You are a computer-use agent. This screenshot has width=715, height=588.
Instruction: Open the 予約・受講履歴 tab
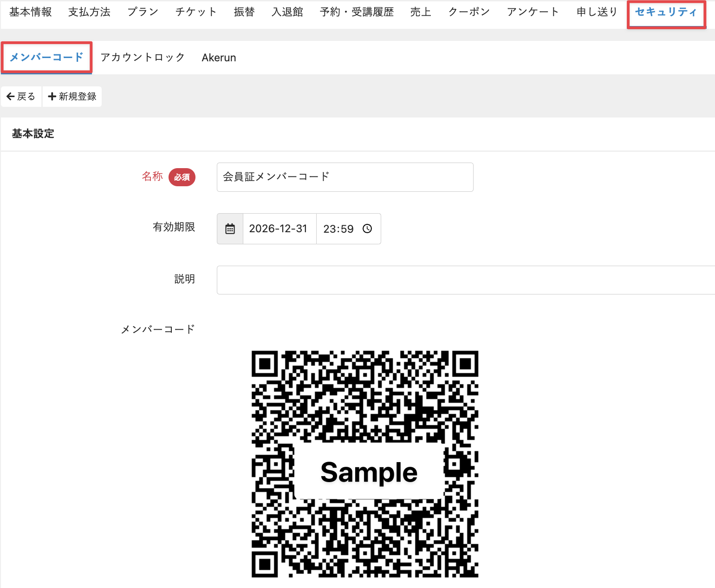pyautogui.click(x=357, y=12)
